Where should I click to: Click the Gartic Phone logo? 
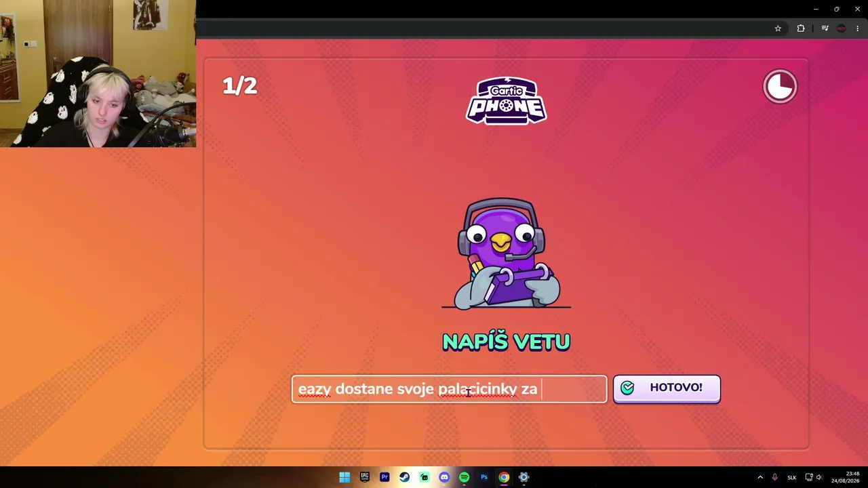tap(507, 100)
